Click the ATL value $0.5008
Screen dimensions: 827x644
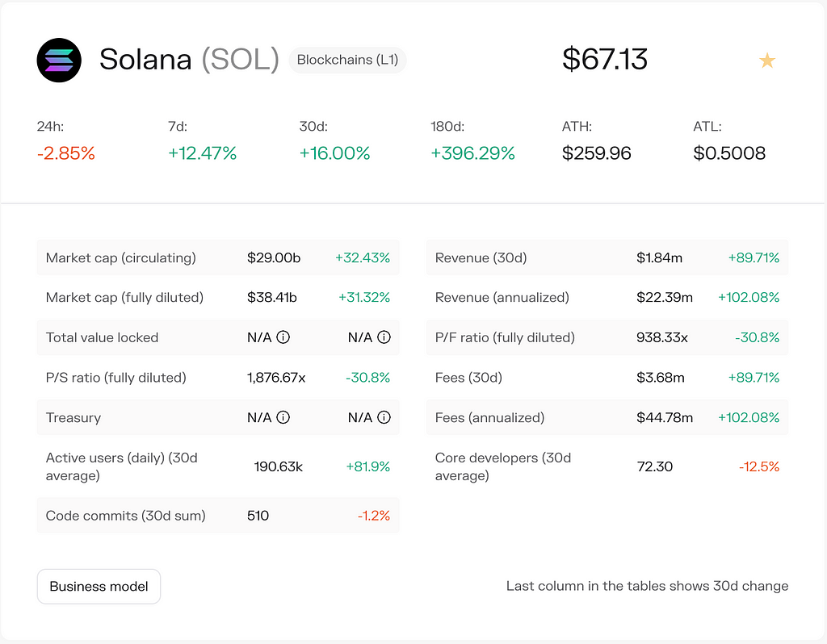729,153
